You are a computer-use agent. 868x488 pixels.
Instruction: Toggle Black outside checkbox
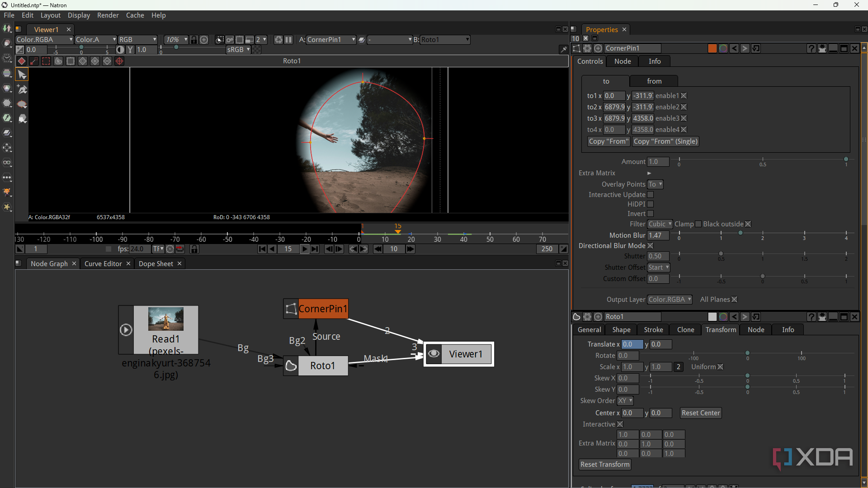pos(748,224)
